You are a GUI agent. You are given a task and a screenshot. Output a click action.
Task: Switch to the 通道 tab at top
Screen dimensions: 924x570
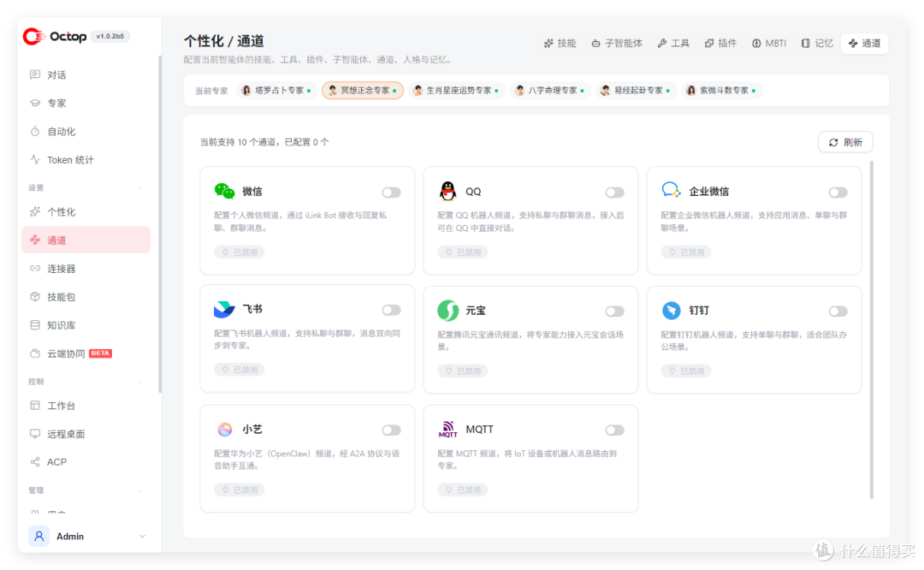864,43
